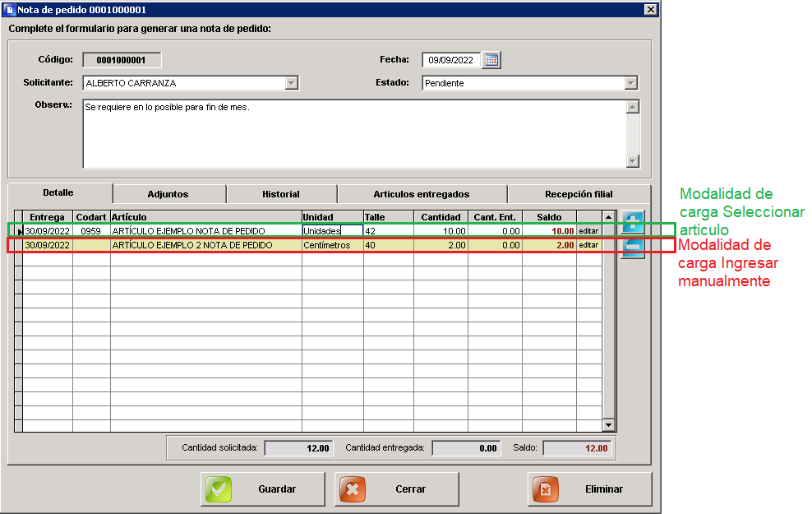Click inside the Observ. text area

[x=354, y=134]
